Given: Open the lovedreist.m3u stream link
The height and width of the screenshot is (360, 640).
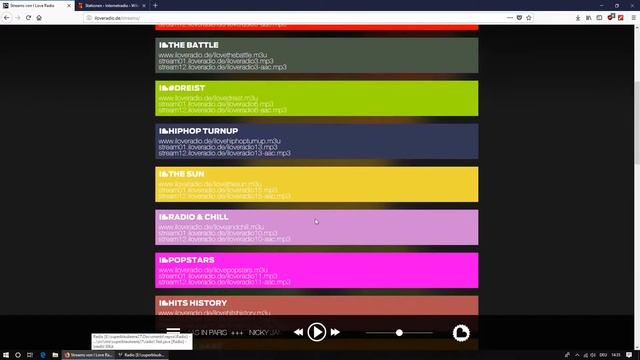Looking at the screenshot, I should click(x=208, y=98).
